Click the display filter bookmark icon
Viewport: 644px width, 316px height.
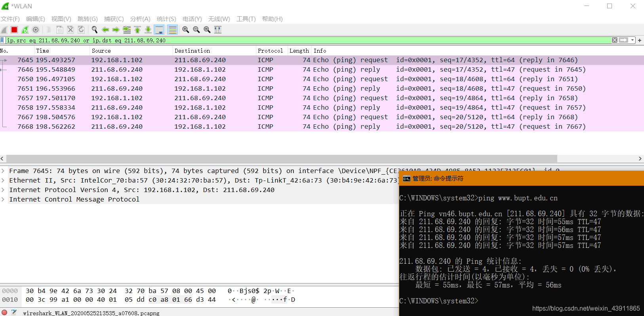click(x=2, y=40)
